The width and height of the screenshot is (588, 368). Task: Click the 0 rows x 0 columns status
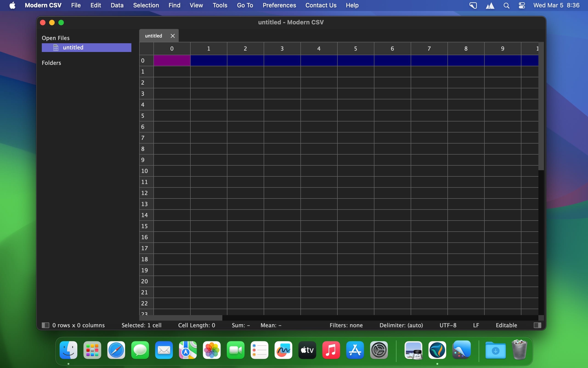[79, 325]
